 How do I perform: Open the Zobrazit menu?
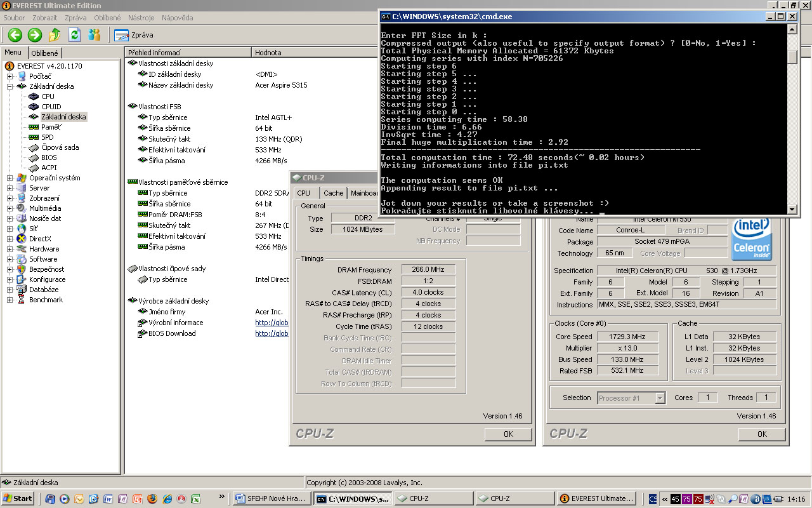44,18
